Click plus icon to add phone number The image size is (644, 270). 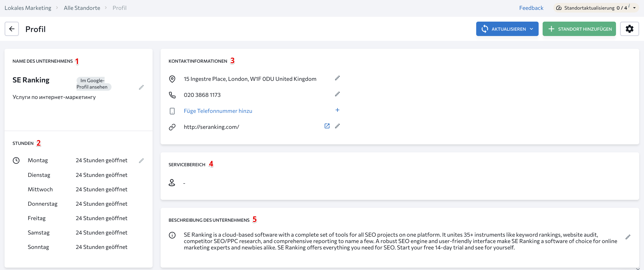337,110
